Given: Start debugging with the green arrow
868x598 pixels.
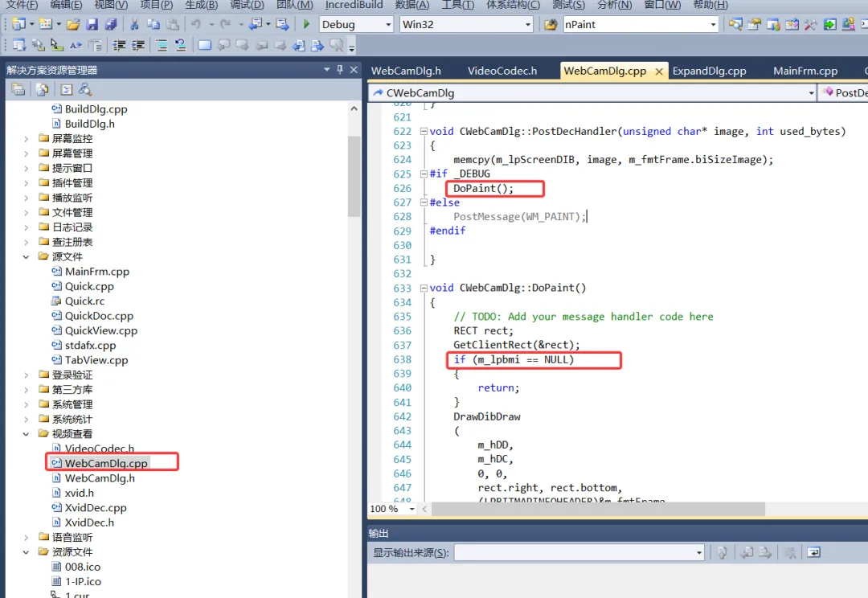Looking at the screenshot, I should 306,24.
